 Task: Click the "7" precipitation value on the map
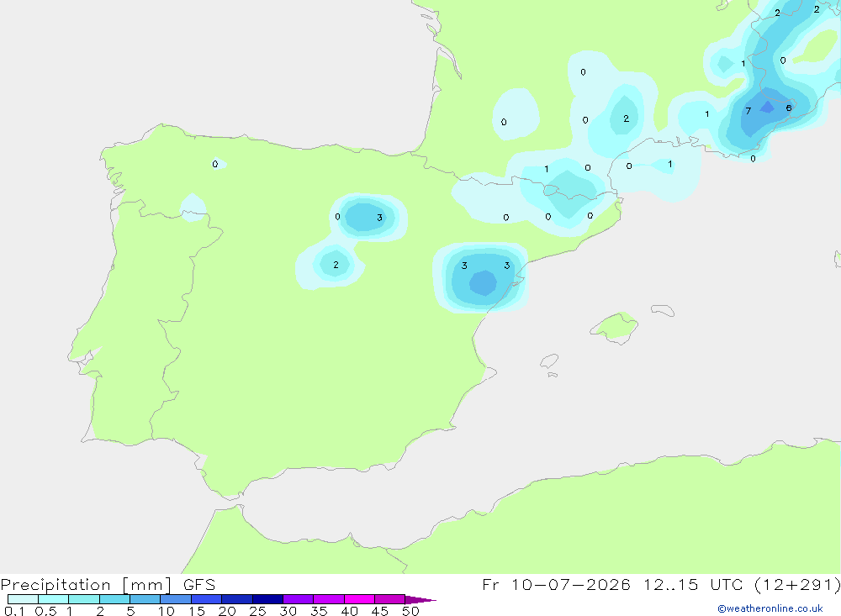[x=748, y=111]
